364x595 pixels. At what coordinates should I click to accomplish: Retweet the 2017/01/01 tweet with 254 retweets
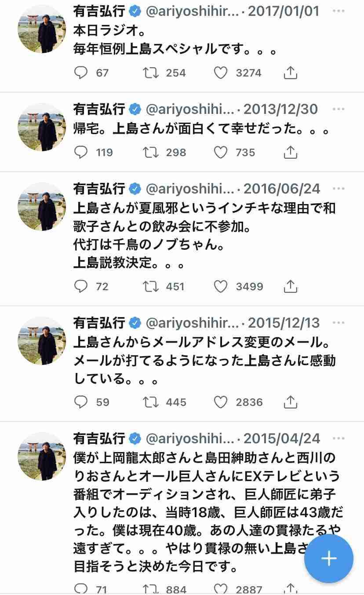point(151,73)
